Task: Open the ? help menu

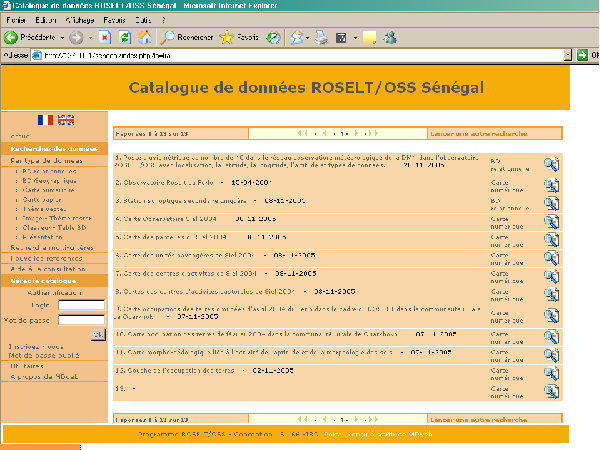Action: pos(163,20)
